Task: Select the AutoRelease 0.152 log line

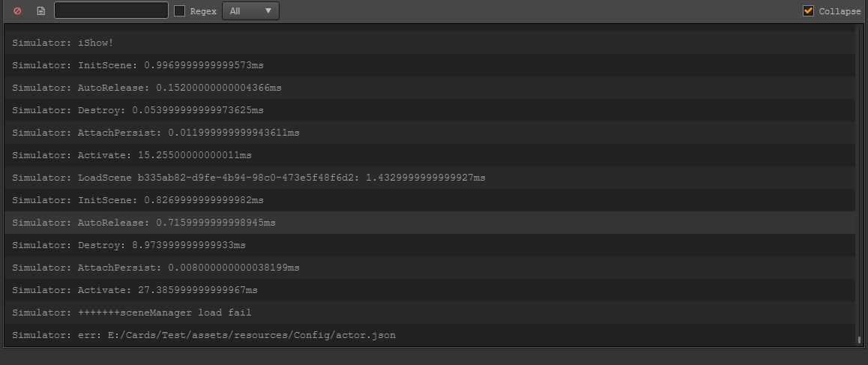Action: click(147, 88)
